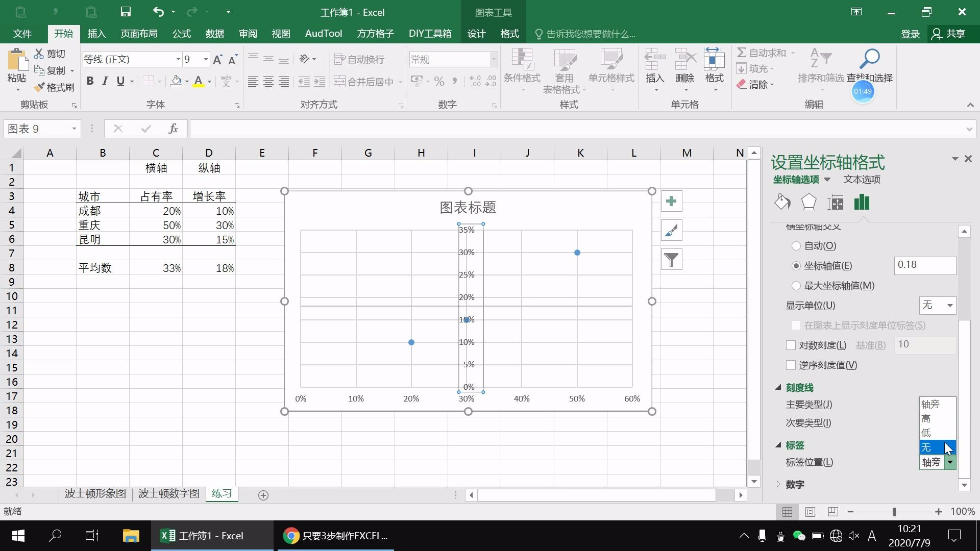
Task: Click the Paste 粘贴 icon
Action: pos(17,60)
